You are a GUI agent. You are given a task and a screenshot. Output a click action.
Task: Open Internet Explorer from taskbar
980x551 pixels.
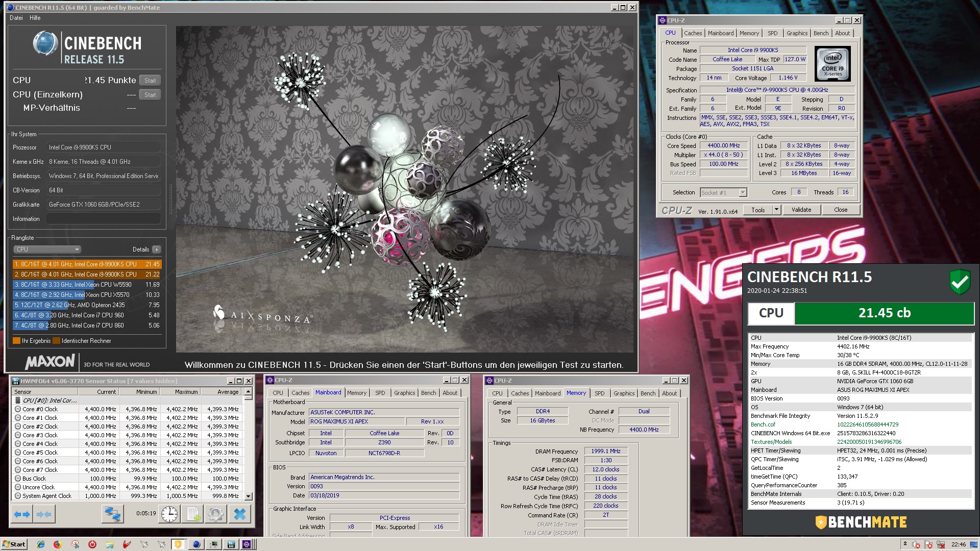(x=41, y=544)
